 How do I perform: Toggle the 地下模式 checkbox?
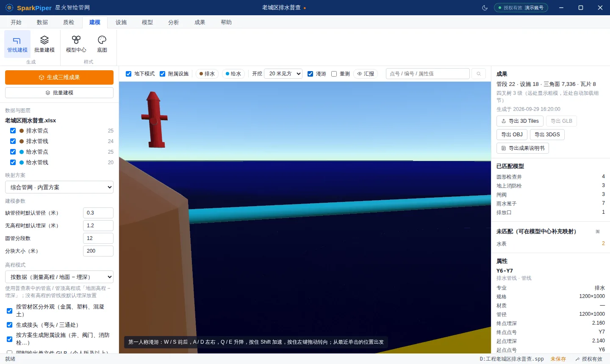tap(129, 74)
